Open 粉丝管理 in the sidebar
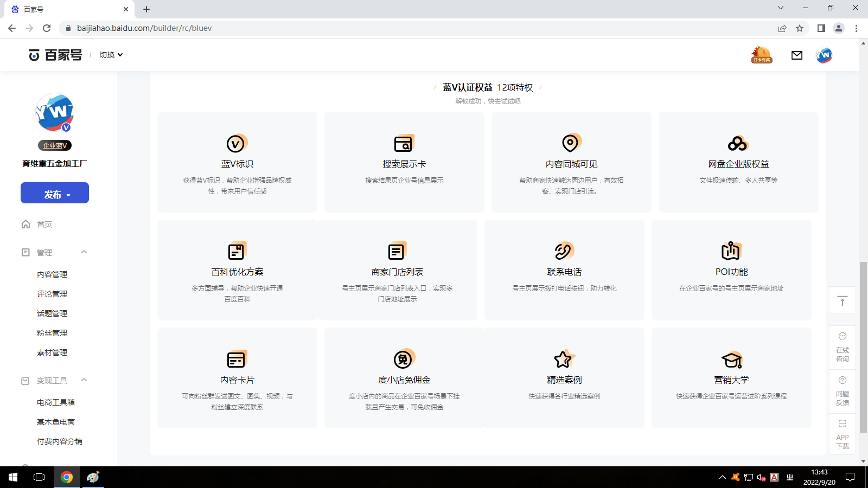Image resolution: width=868 pixels, height=488 pixels. point(52,333)
